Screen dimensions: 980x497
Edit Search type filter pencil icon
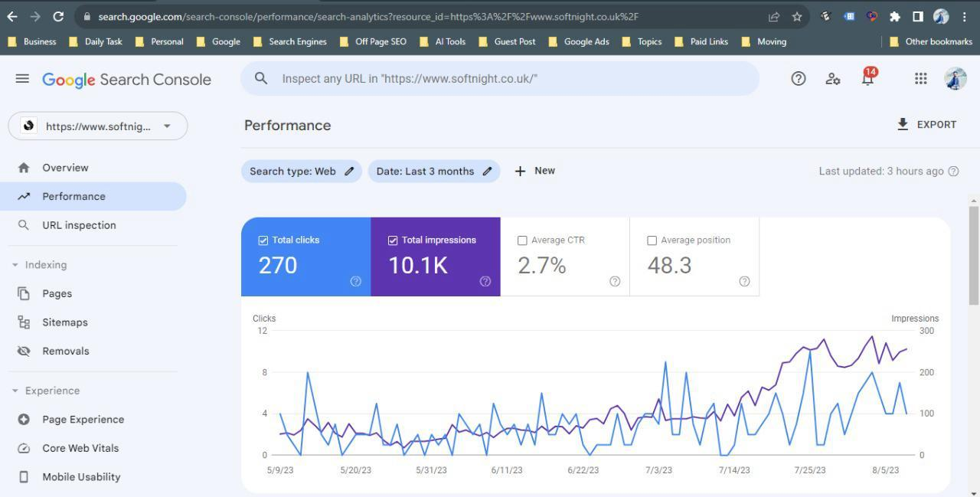tap(349, 172)
